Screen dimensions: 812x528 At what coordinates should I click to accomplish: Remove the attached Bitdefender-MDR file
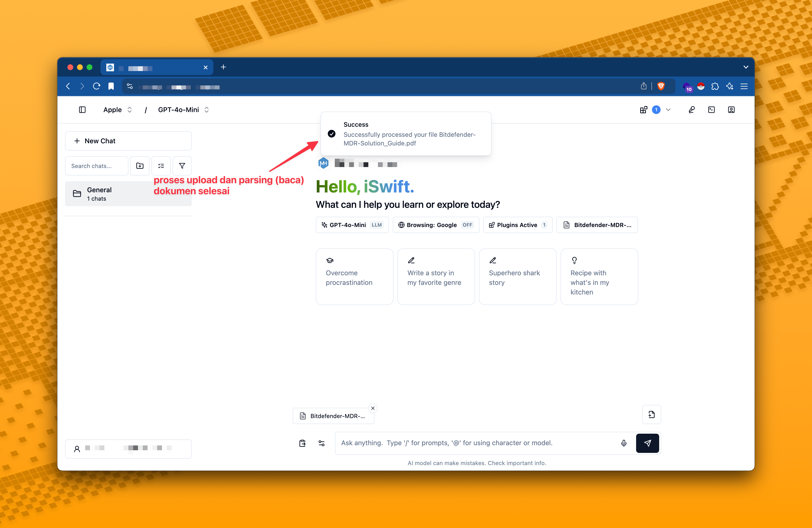click(373, 408)
